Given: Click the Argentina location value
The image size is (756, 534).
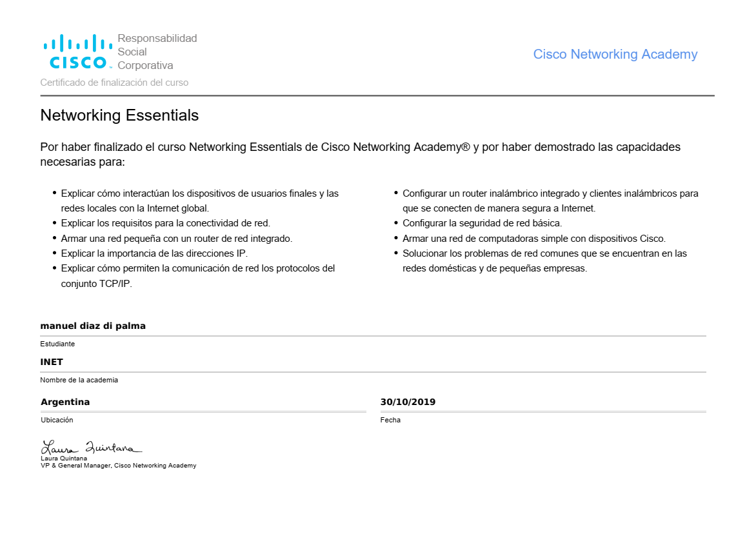Looking at the screenshot, I should pos(65,402).
